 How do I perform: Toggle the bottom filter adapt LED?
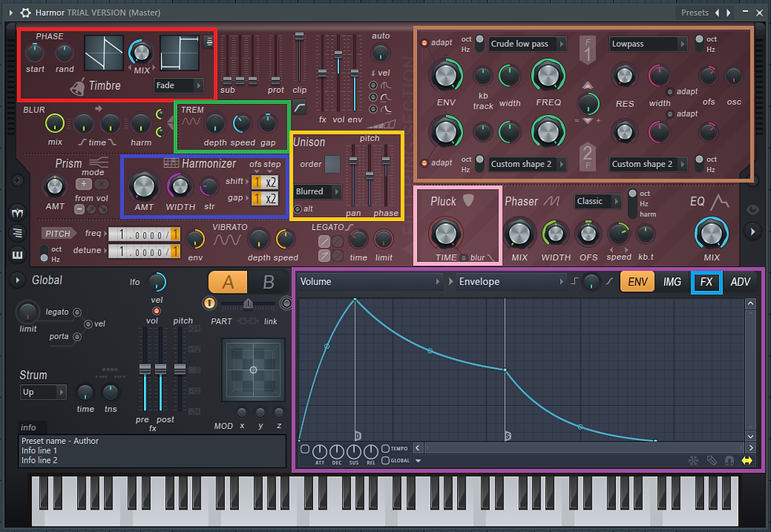(424, 163)
